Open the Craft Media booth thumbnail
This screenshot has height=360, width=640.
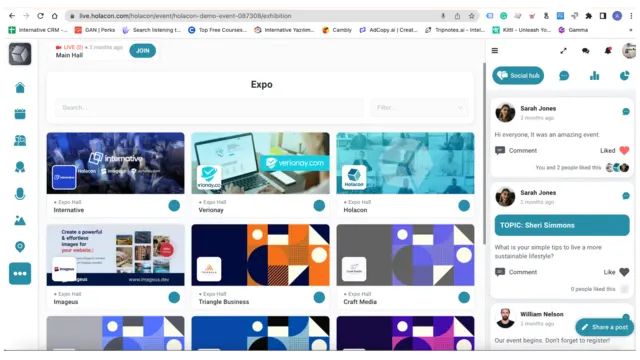[x=405, y=255]
